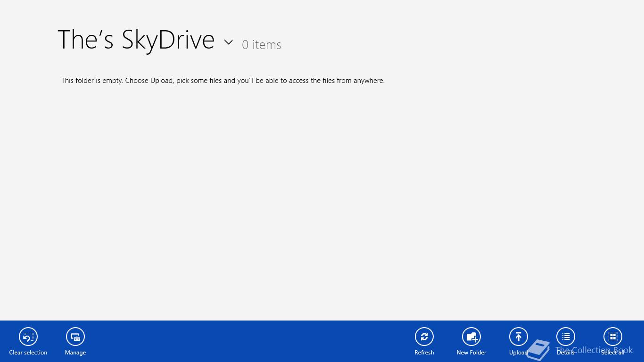The image size is (644, 362).
Task: Click the Upload icon
Action: tap(519, 337)
